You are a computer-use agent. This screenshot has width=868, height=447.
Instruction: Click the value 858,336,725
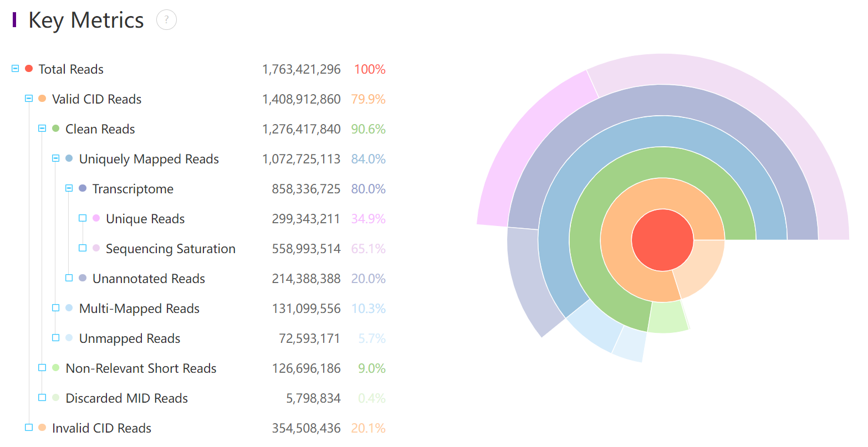[x=306, y=189]
